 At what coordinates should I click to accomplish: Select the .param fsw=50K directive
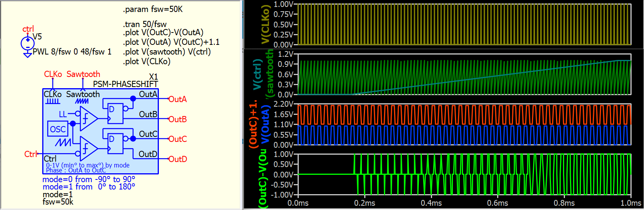coord(153,9)
